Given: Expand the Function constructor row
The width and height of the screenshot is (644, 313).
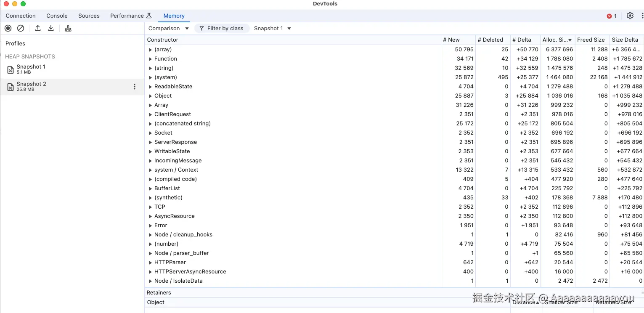Looking at the screenshot, I should tap(151, 59).
